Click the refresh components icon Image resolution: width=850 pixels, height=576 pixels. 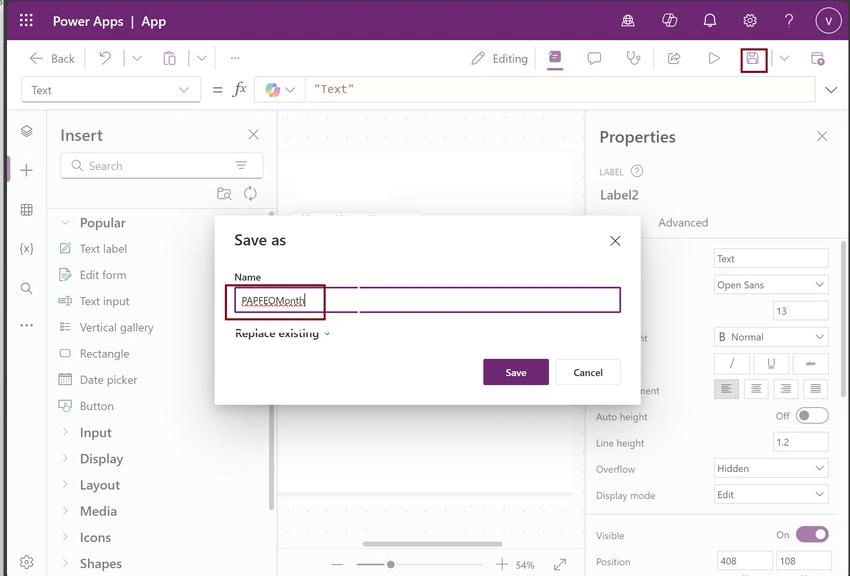click(x=250, y=193)
